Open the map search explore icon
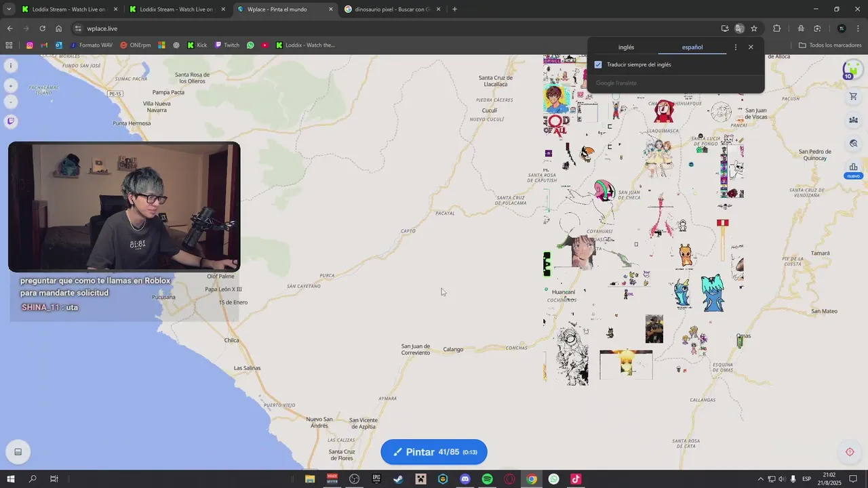The width and height of the screenshot is (868, 488). coord(853,144)
